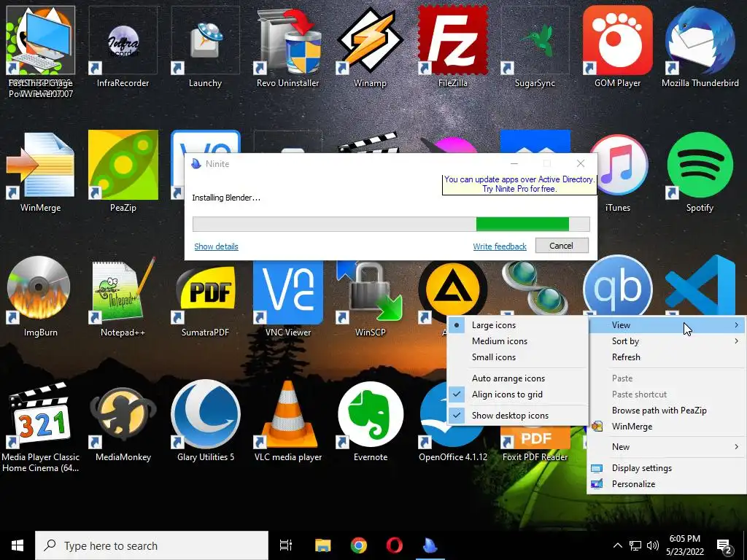747x560 pixels.
Task: Enable Auto arrange icons
Action: point(518,378)
